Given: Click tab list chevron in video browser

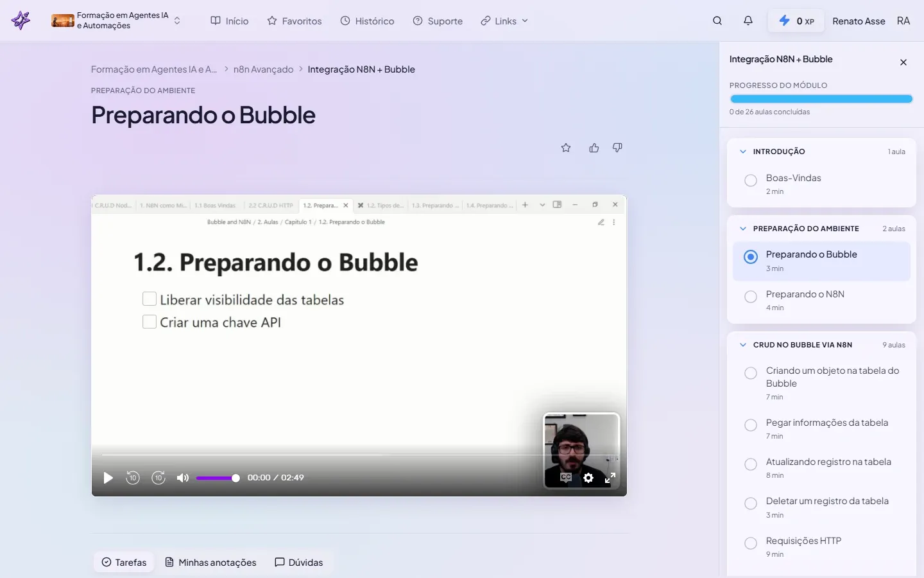Looking at the screenshot, I should coord(542,205).
